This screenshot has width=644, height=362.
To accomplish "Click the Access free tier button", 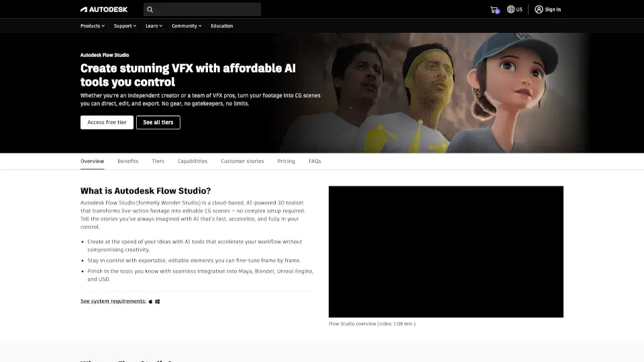I will point(107,122).
